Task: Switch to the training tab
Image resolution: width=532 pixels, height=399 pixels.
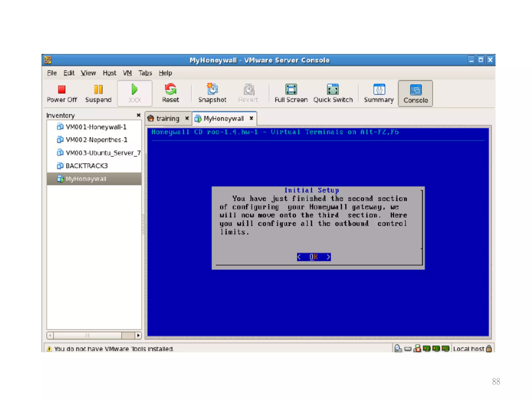Action: (x=168, y=118)
